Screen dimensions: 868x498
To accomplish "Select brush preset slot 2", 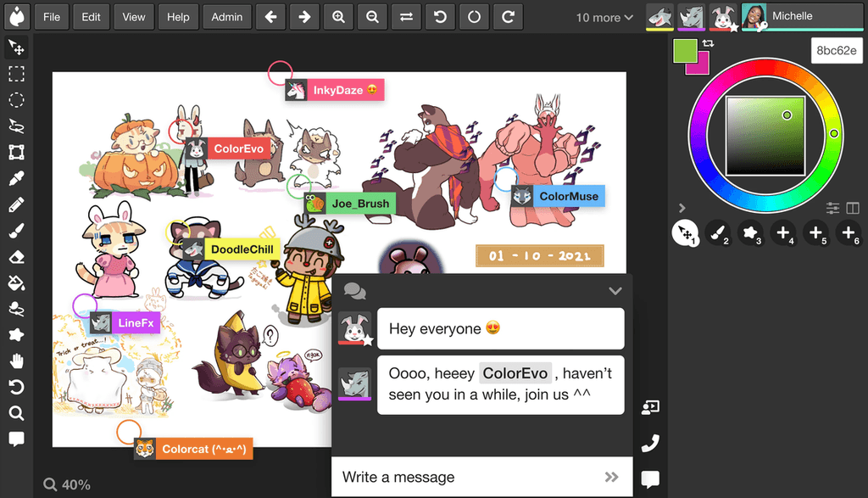I will tap(719, 233).
